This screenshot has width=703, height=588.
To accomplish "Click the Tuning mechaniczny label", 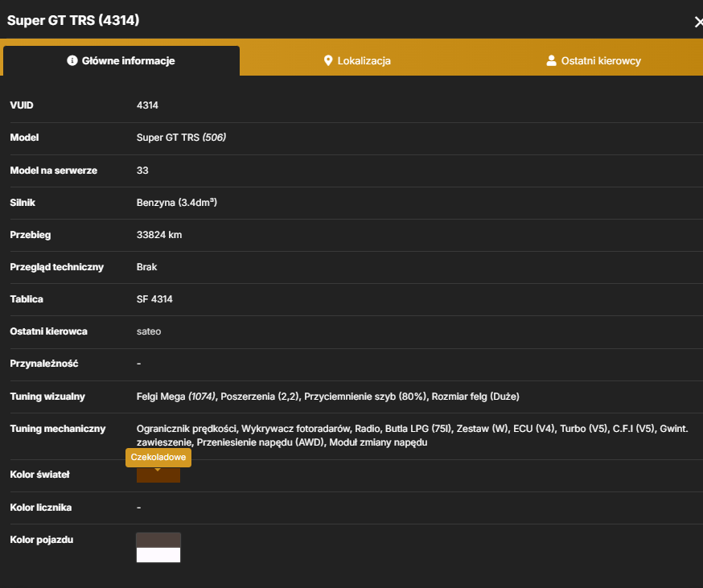I will 57,429.
